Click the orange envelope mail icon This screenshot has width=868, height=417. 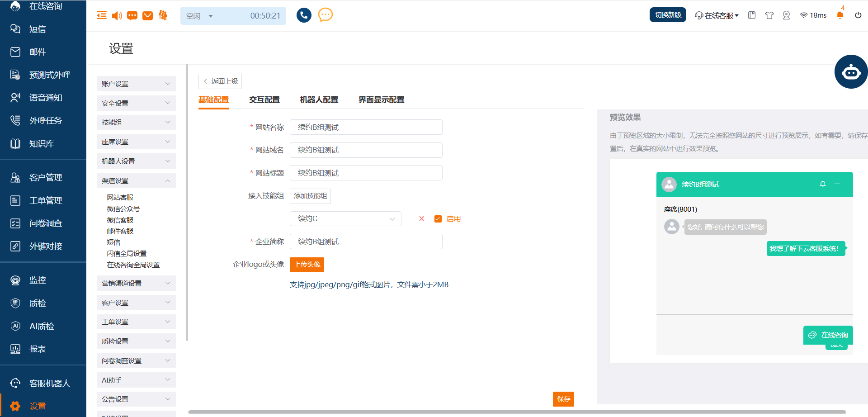click(147, 16)
